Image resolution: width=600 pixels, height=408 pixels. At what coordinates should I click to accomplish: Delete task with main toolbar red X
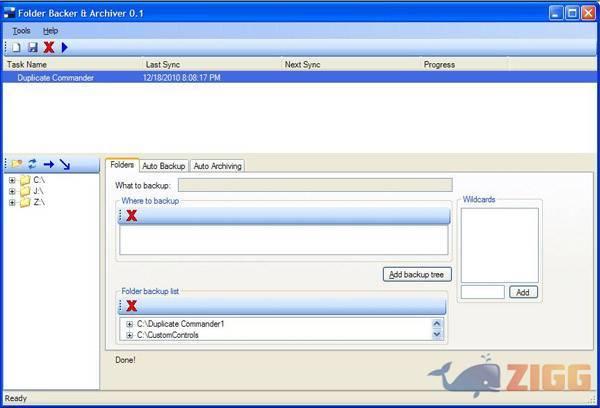point(49,47)
